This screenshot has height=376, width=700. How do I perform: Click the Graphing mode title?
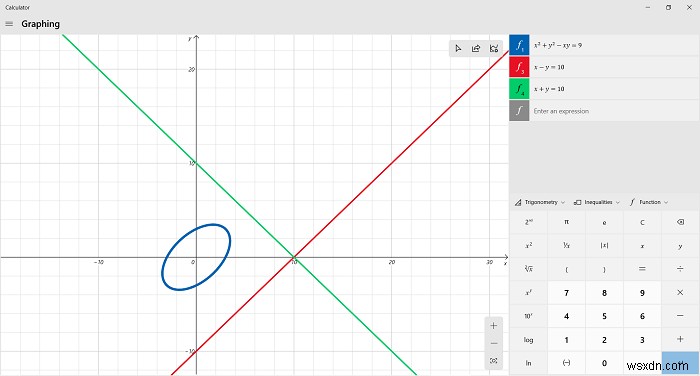(41, 24)
